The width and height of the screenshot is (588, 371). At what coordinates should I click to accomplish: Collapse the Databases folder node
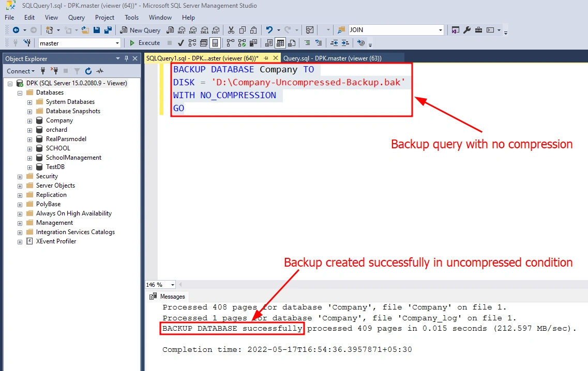[x=20, y=92]
